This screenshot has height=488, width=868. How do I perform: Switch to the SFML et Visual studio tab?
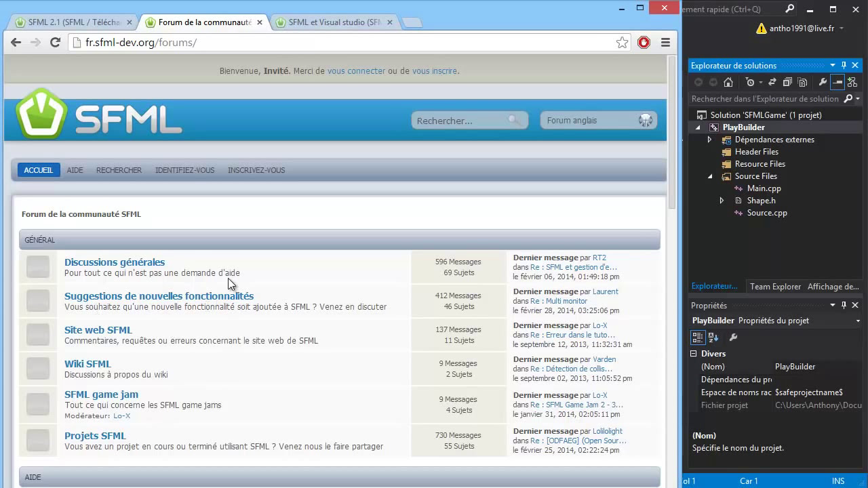335,22
